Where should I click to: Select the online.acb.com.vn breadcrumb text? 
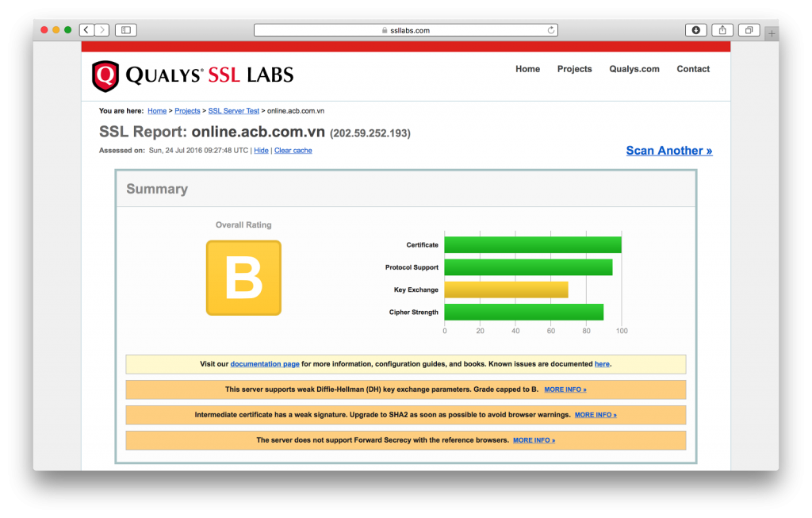pos(296,111)
